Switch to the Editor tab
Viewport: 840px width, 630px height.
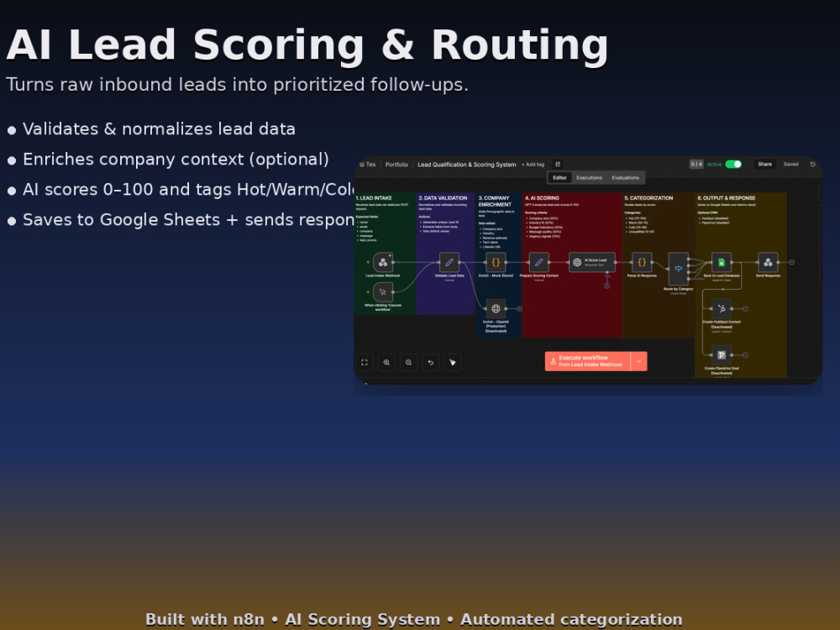click(x=559, y=177)
